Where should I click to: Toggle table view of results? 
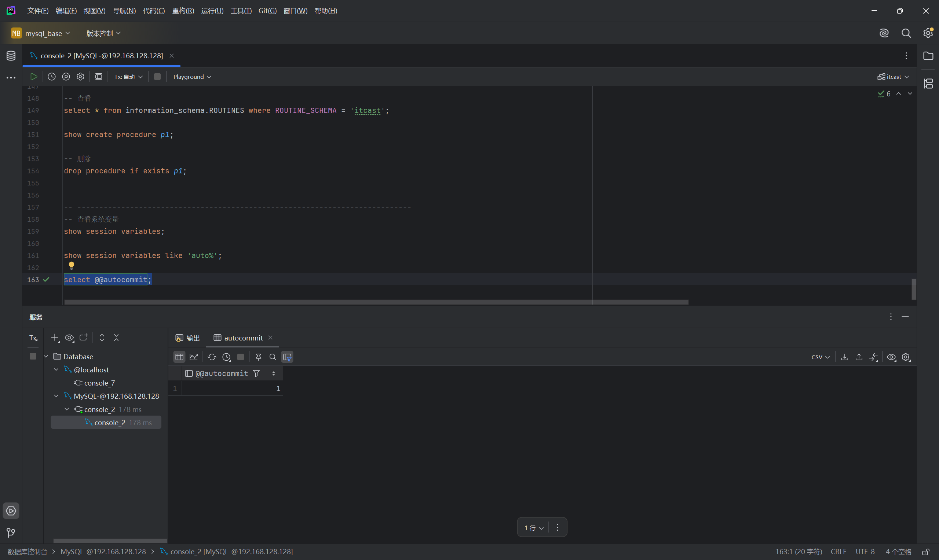pos(179,357)
